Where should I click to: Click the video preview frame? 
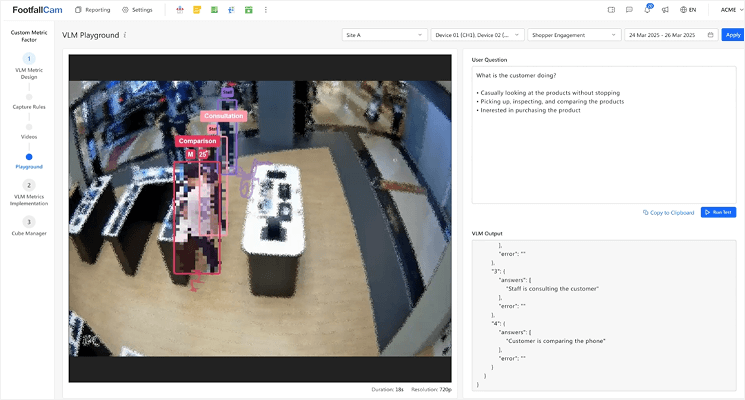pos(260,219)
